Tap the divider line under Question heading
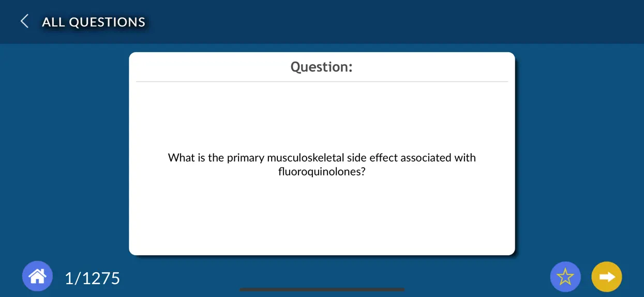Image resolution: width=644 pixels, height=297 pixels. [x=322, y=82]
